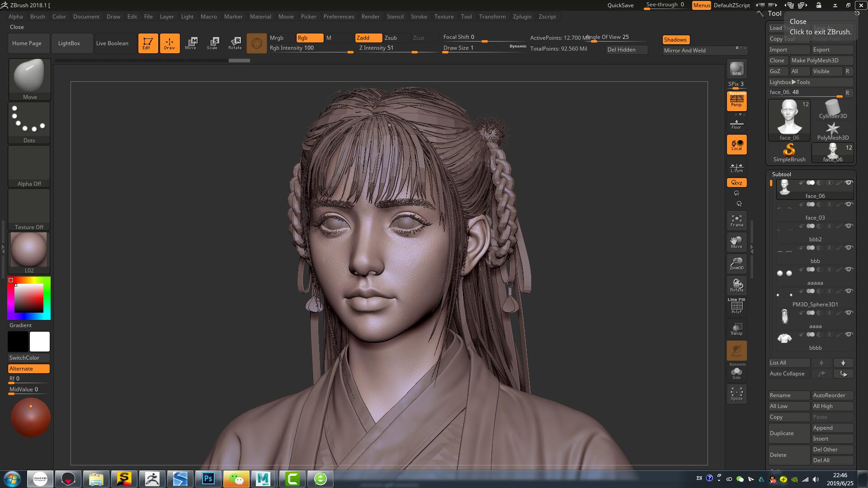Render with the BPR button
868x488 pixels.
(x=737, y=69)
